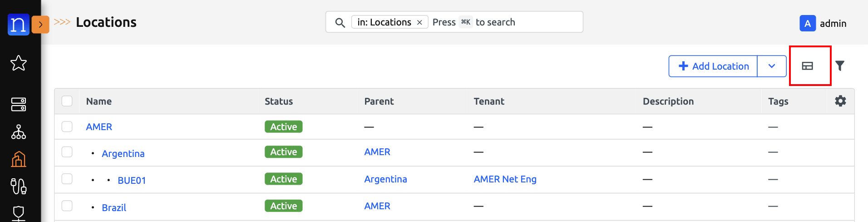The width and height of the screenshot is (868, 222).
Task: Check the AMER row checkbox
Action: point(67,126)
